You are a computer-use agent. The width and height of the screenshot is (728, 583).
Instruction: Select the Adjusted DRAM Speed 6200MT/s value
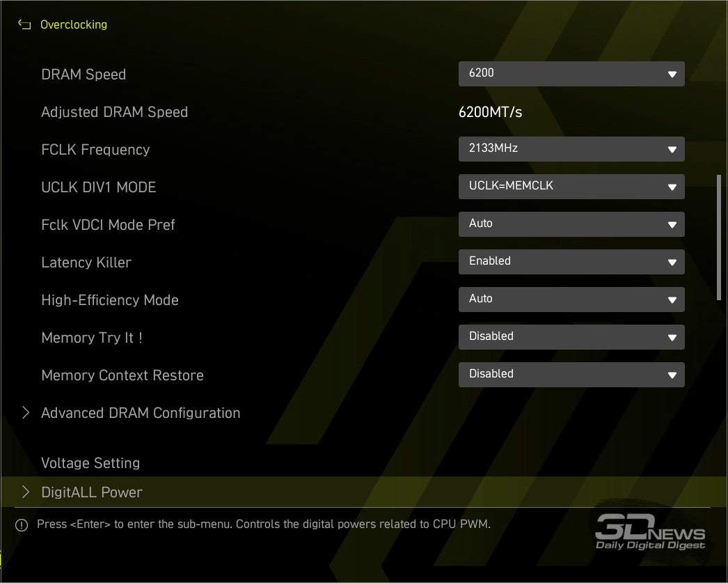coord(490,112)
